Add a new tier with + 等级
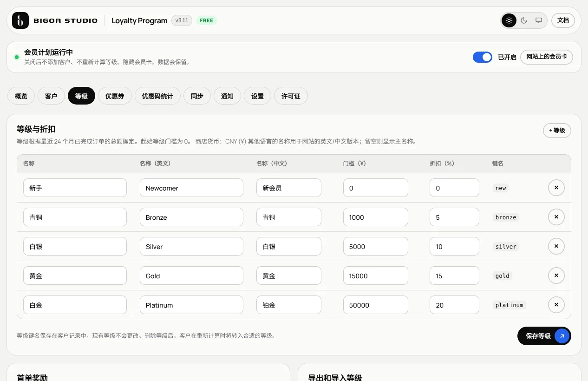The width and height of the screenshot is (588, 381). pos(557,131)
